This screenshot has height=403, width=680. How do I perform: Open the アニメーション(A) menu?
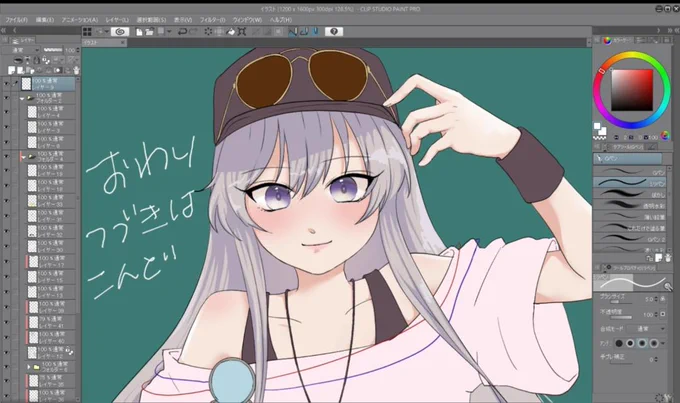click(x=80, y=20)
